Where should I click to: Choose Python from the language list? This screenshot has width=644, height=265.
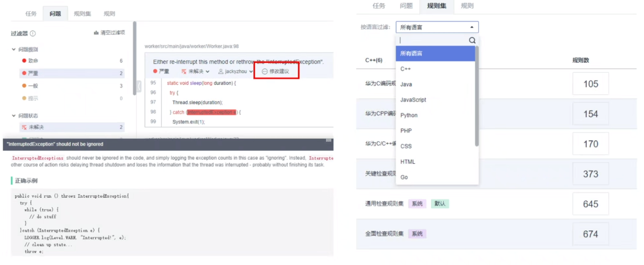[x=435, y=115]
